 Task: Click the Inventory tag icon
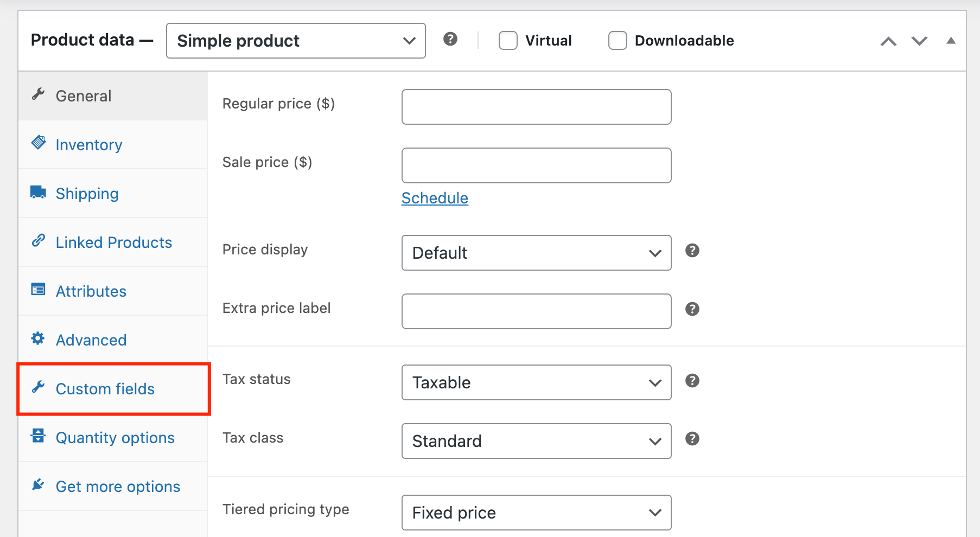coord(38,143)
